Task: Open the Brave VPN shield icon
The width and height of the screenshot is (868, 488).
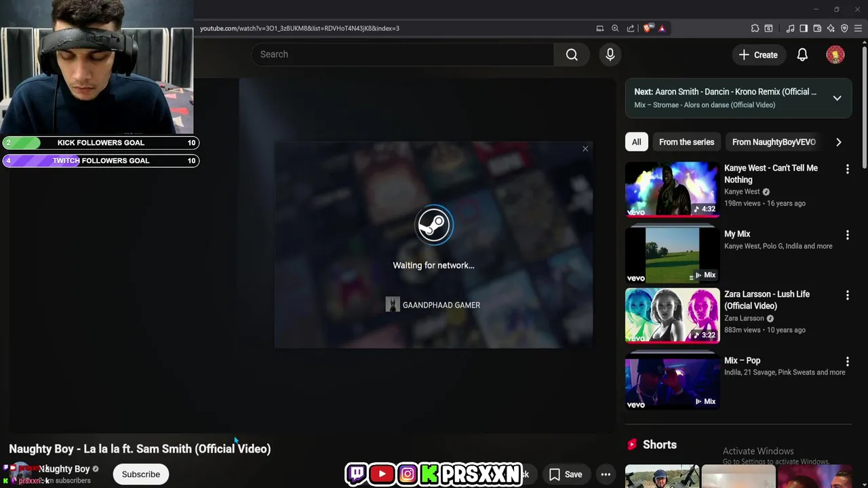Action: [x=844, y=28]
